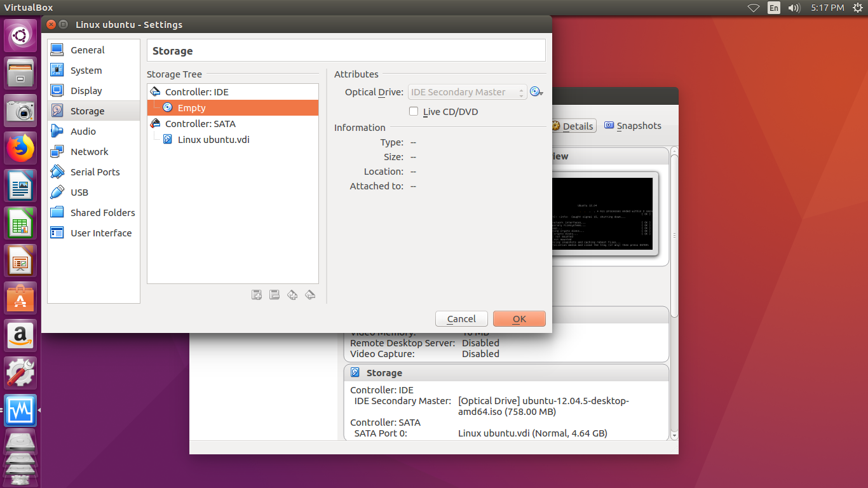Screen dimensions: 868x488
Task: Open System Settings from launcher
Action: [21, 373]
